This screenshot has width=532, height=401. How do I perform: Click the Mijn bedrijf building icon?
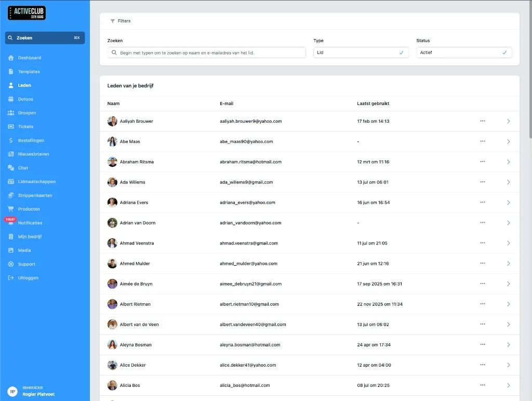[x=11, y=237]
